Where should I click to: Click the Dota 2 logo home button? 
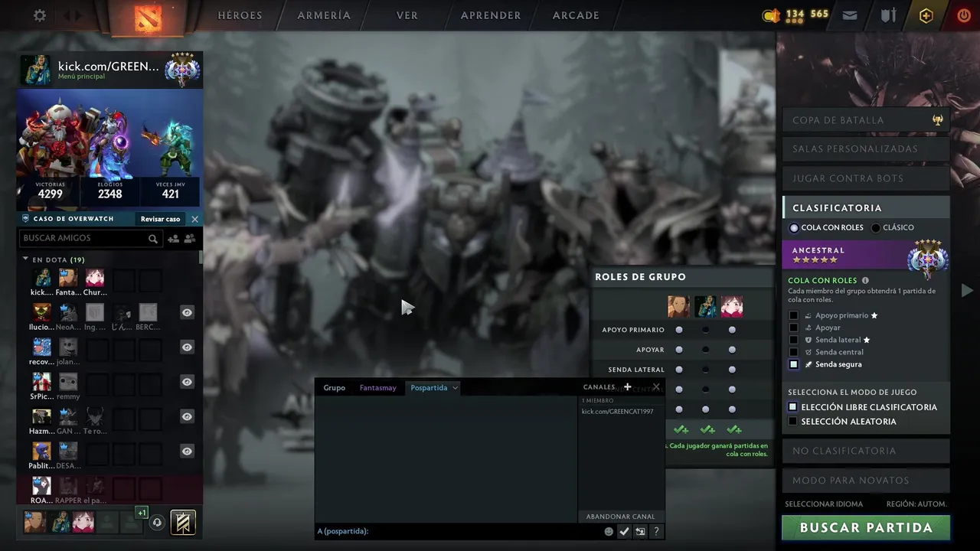point(148,18)
